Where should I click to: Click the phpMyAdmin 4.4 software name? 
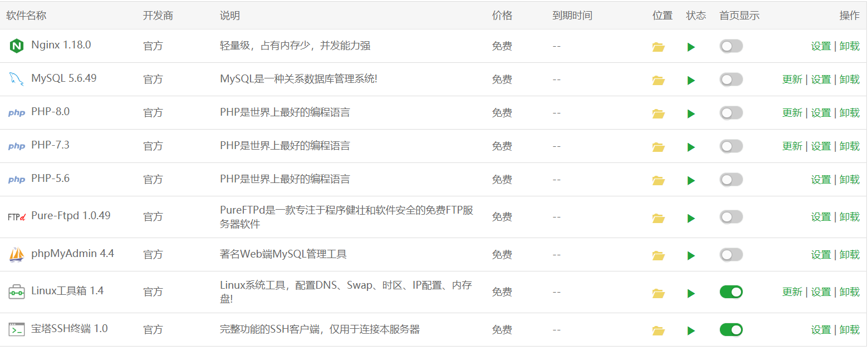click(73, 254)
